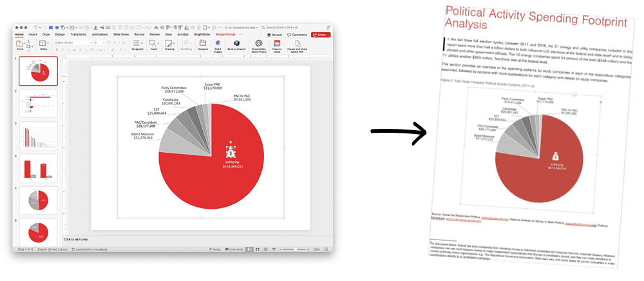Click text highlight color button

coord(113,50)
